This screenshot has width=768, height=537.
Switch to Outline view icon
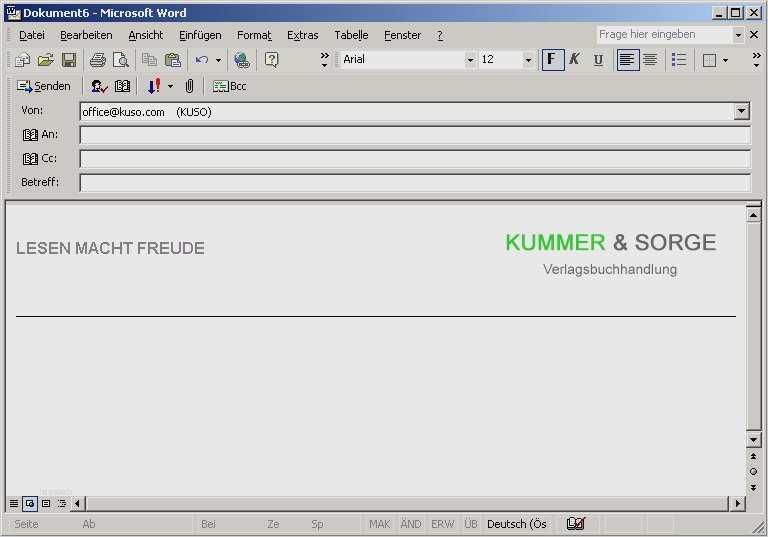pos(62,503)
